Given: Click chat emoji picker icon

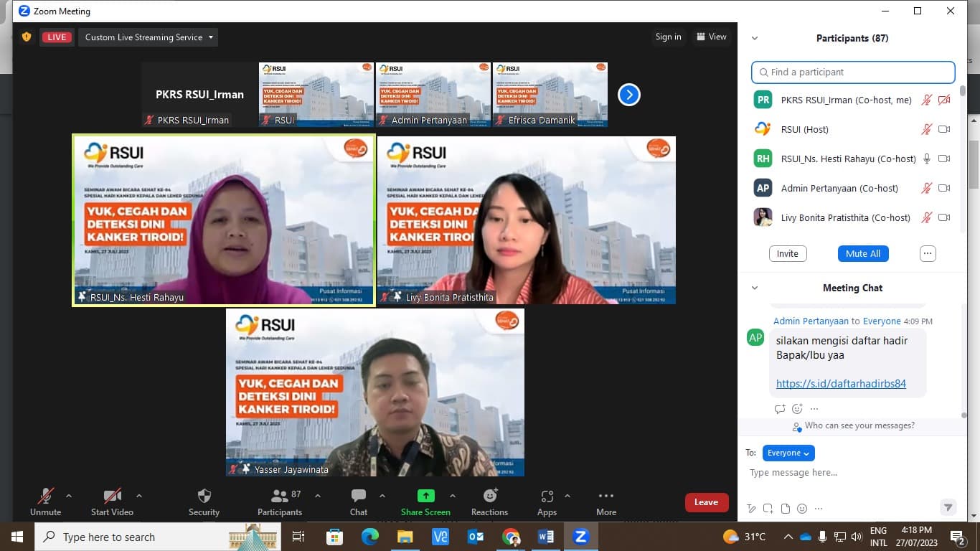Looking at the screenshot, I should (x=802, y=509).
